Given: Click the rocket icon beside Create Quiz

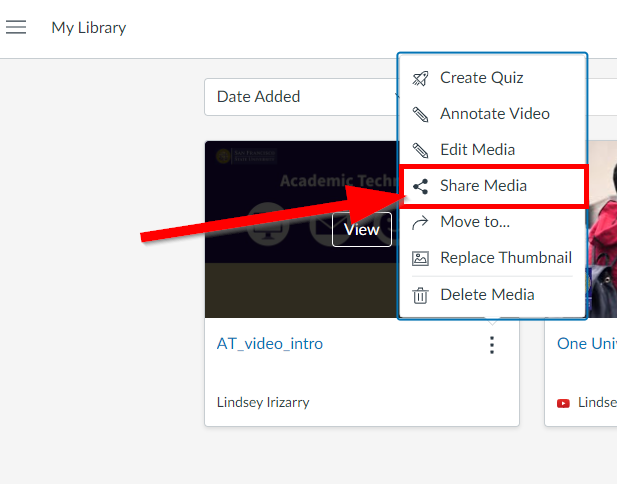Looking at the screenshot, I should [x=420, y=78].
